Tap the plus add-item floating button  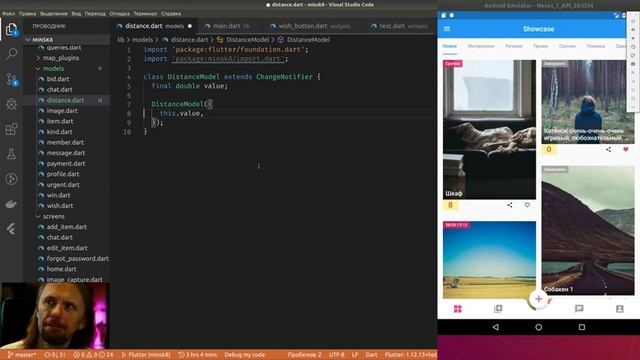tap(538, 299)
